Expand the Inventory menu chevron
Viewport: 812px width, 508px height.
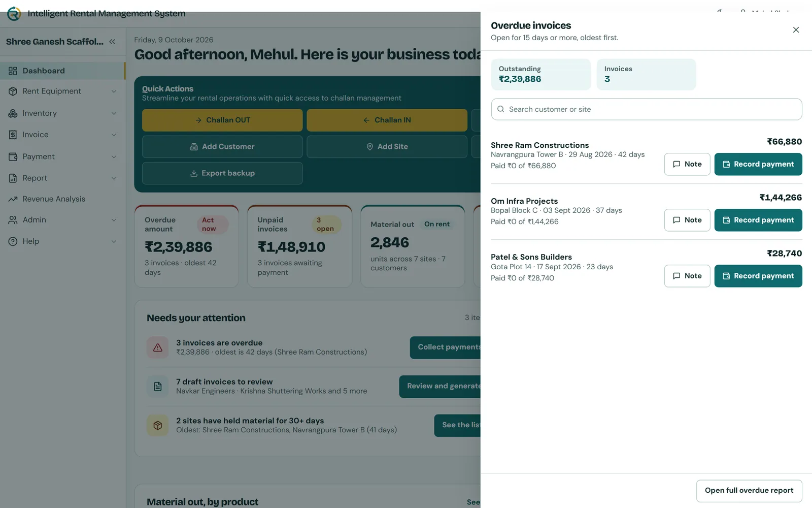[114, 113]
